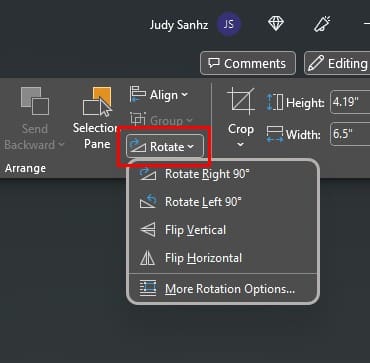This screenshot has width=370, height=363.
Task: Open More Rotation Options dialog
Action: pos(222,288)
